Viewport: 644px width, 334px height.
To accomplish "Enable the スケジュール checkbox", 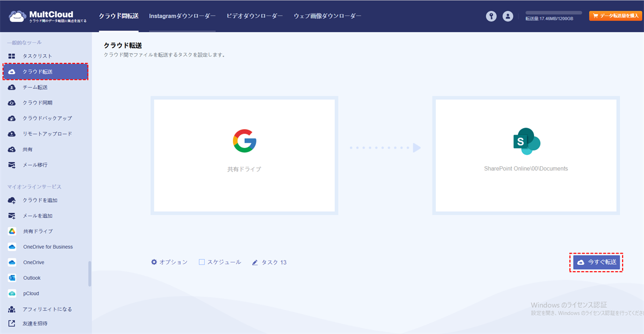I will pyautogui.click(x=202, y=262).
